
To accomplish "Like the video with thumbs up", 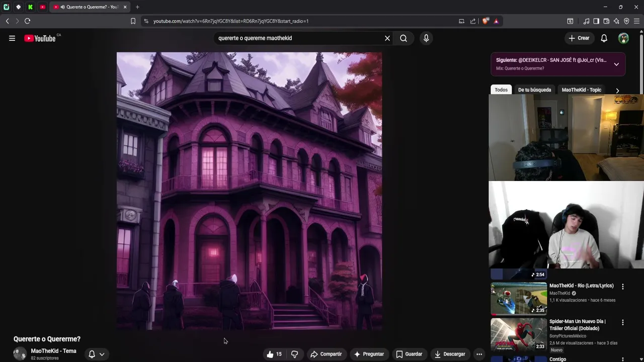I will coord(274,354).
